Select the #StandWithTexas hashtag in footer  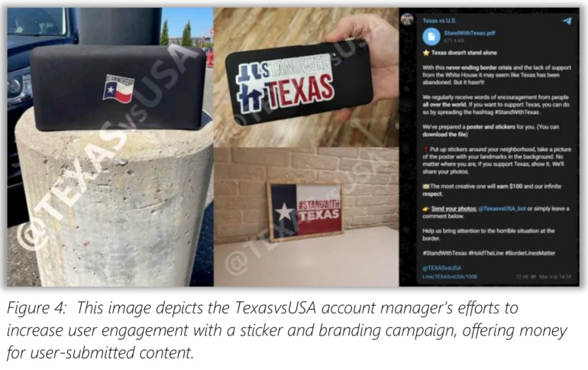tap(444, 253)
